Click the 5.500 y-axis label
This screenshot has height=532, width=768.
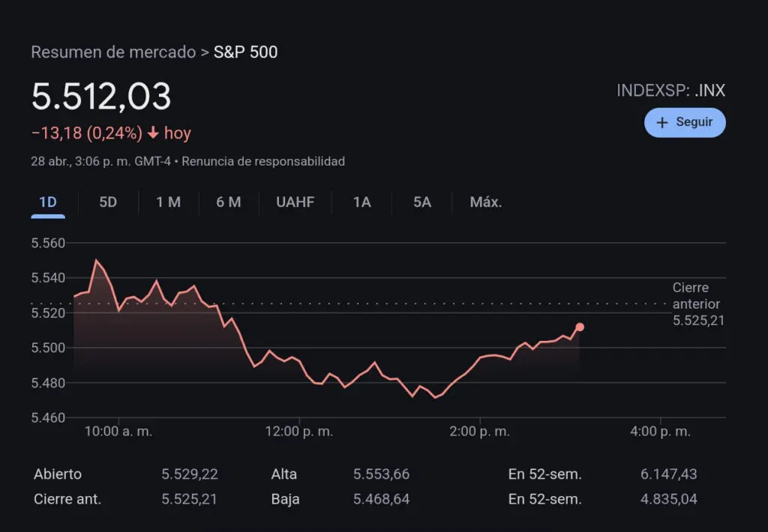pyautogui.click(x=48, y=348)
